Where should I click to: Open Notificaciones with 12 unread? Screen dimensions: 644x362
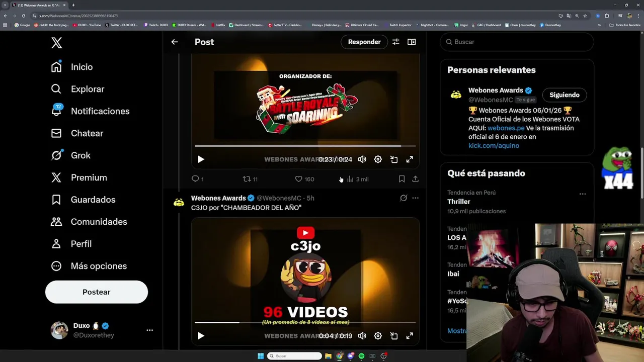[90, 111]
